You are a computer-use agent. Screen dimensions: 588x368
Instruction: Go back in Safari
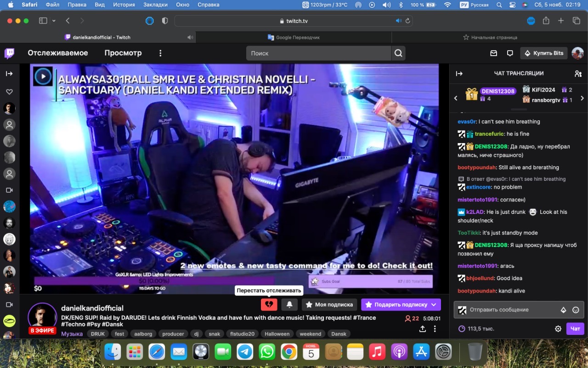68,21
